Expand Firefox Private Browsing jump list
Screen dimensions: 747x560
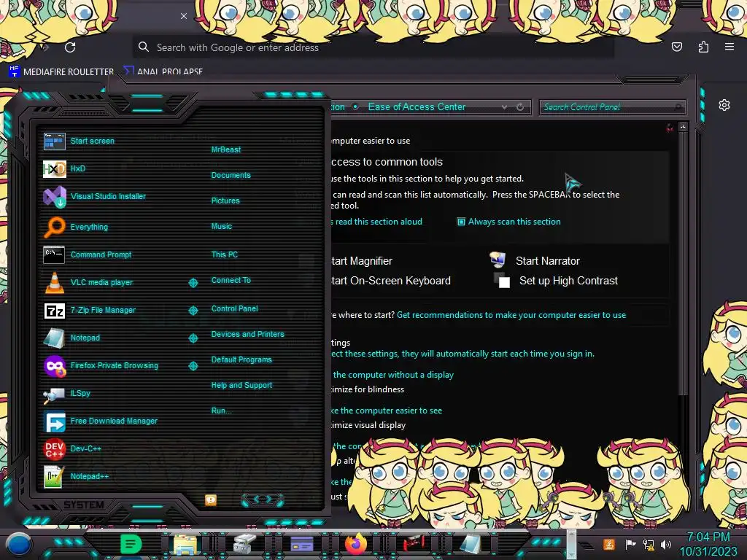click(x=193, y=366)
